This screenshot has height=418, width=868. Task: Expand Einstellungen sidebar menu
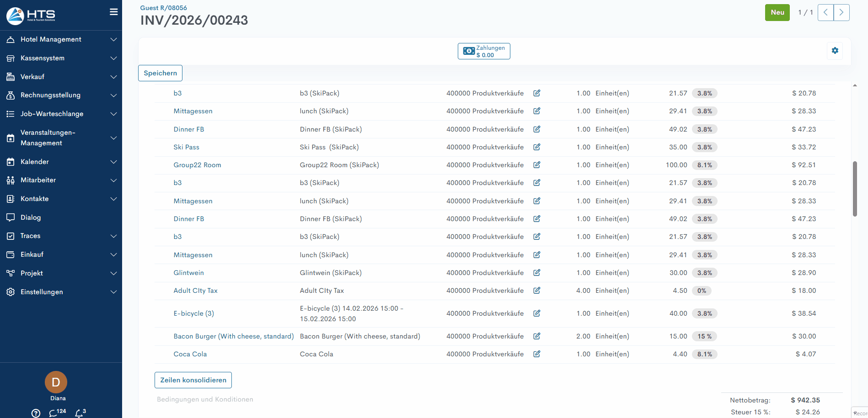[x=61, y=292]
